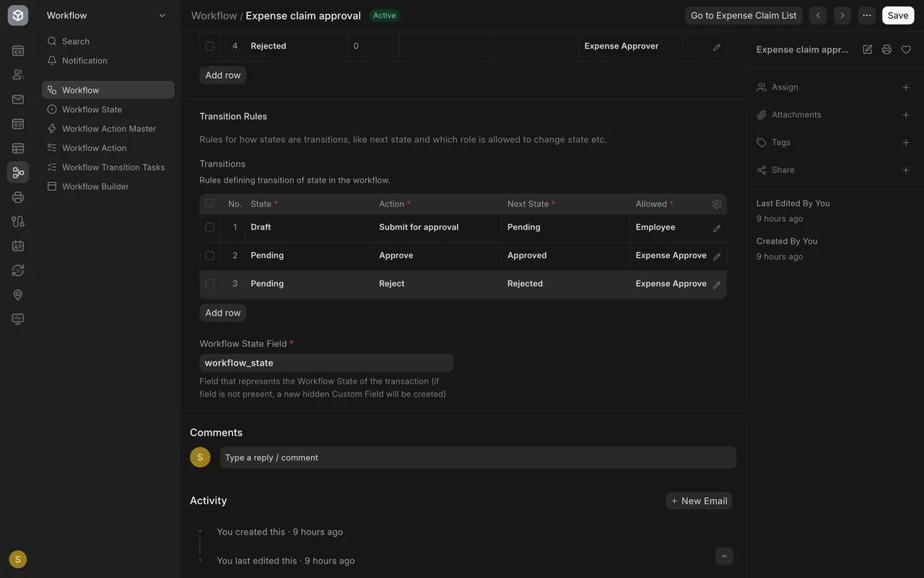Click the New Email button
Screen dimensions: 924x578
click(x=699, y=501)
